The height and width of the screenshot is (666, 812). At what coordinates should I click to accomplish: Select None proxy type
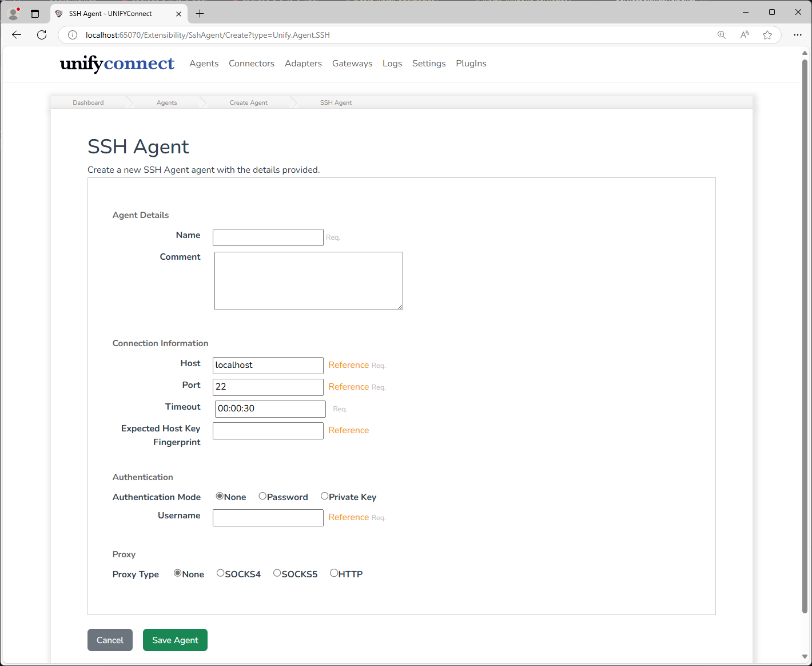click(x=178, y=573)
